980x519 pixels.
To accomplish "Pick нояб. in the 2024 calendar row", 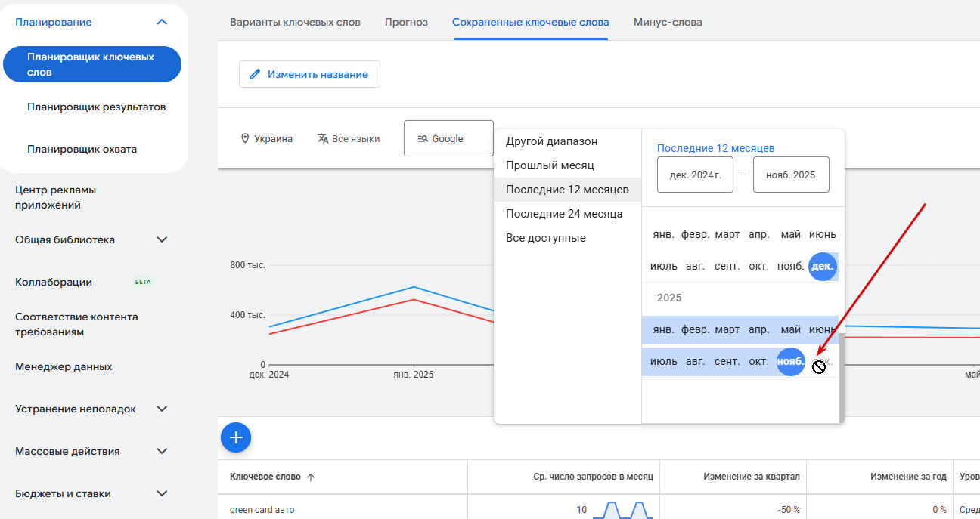I will pyautogui.click(x=791, y=267).
